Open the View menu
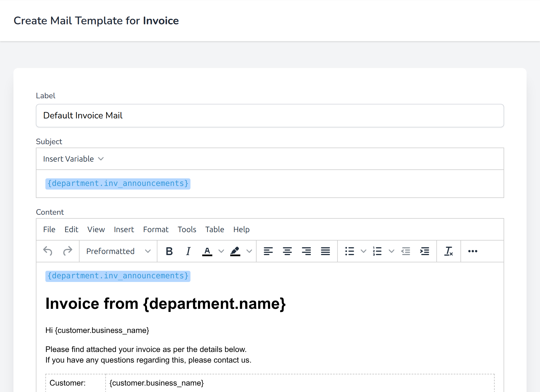This screenshot has height=392, width=540. coord(96,229)
